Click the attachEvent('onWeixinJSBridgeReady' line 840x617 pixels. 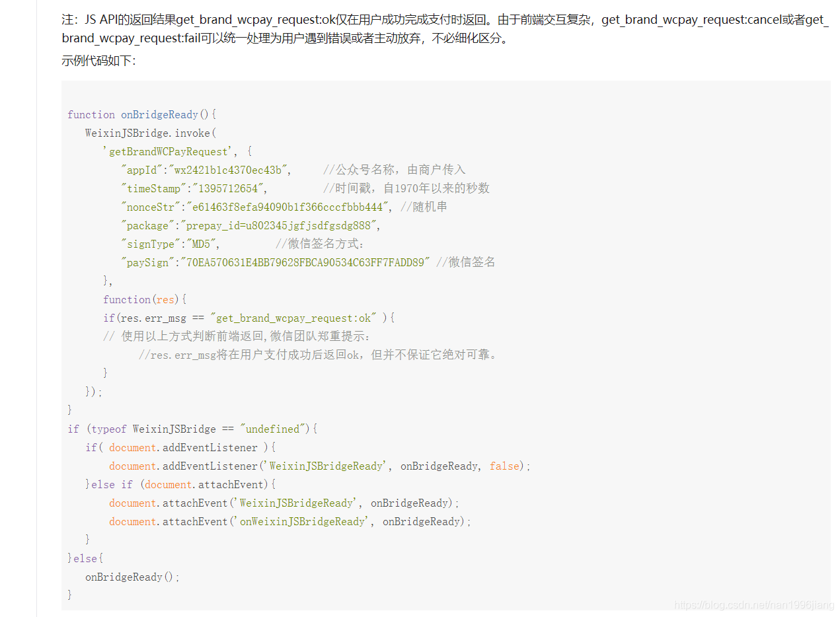[x=291, y=521]
